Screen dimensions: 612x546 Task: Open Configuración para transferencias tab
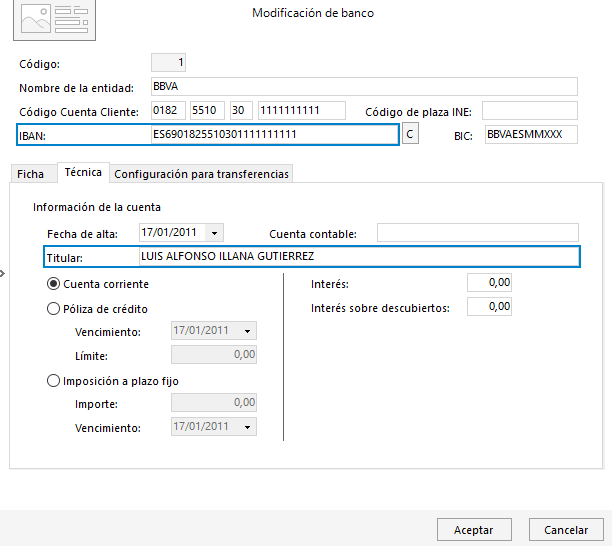point(201,174)
